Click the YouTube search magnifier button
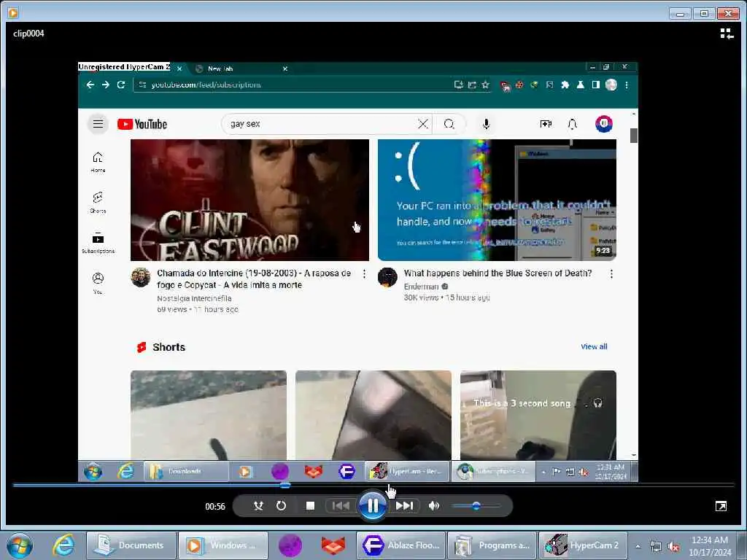Screen dimensions: 747x560 [x=449, y=124]
